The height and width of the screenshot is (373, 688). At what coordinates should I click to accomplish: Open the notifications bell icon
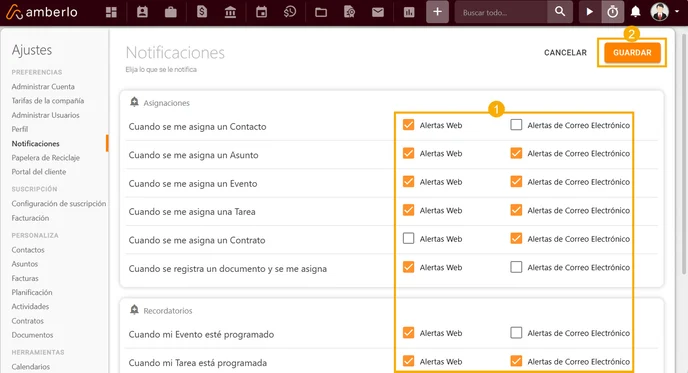tap(635, 12)
